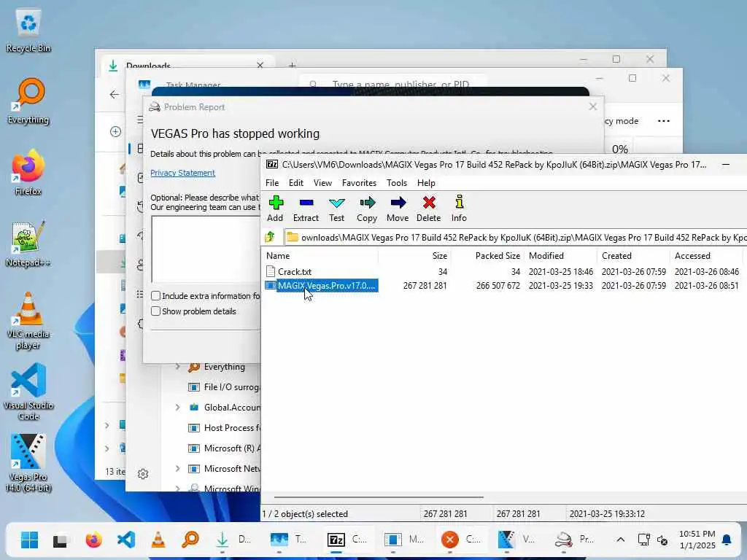The image size is (747, 560).
Task: Sort by Accessed column header
Action: click(x=706, y=256)
